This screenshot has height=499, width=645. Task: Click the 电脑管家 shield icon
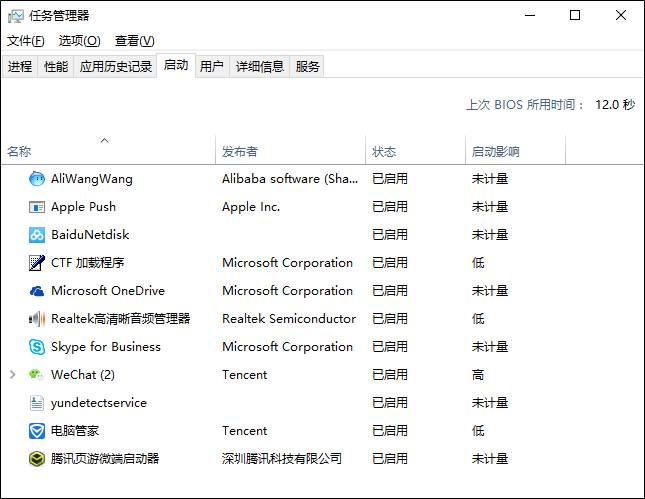37,431
